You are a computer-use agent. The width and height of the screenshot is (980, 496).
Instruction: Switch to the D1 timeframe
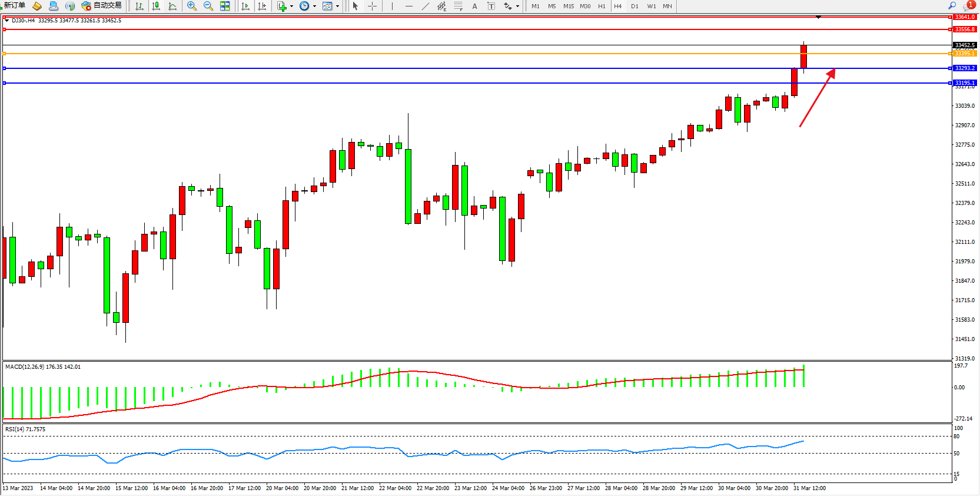pos(634,6)
